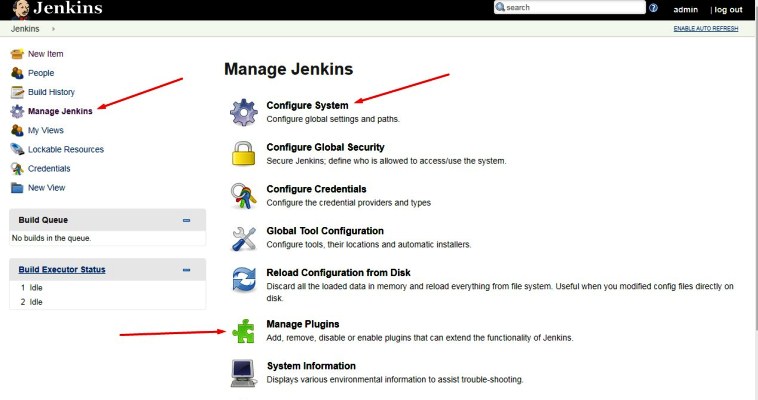Enable auto refresh link
The image size is (758, 400).
point(707,29)
